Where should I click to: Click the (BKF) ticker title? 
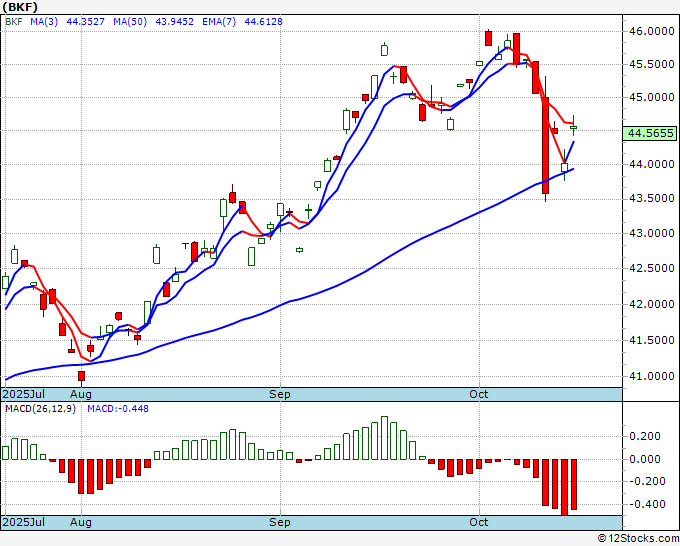coord(20,7)
